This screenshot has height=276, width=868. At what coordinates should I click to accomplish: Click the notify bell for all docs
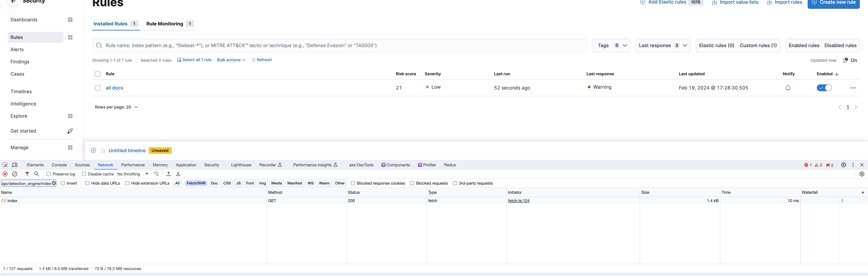tap(788, 88)
